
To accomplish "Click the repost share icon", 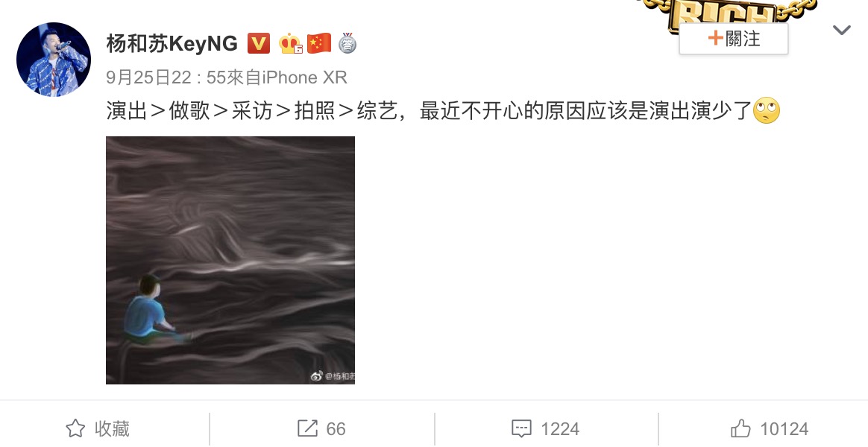I will [x=307, y=428].
